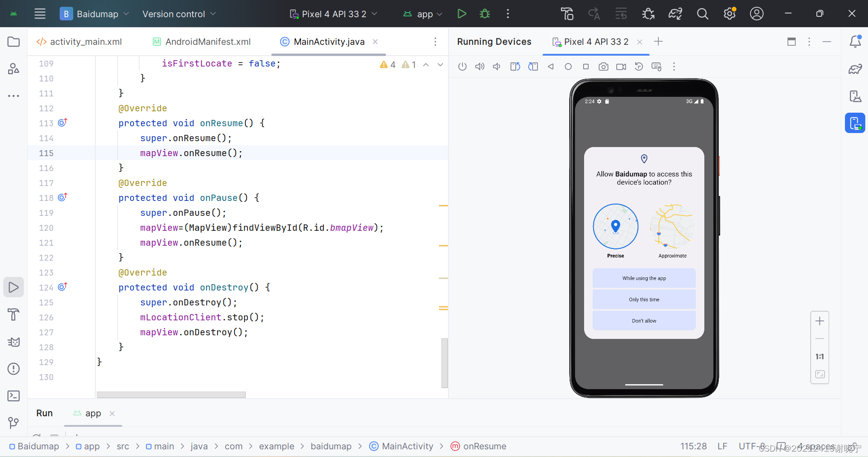The image size is (868, 457).
Task: Open the Pixel 4 API 33 2 device selector
Action: click(x=334, y=14)
